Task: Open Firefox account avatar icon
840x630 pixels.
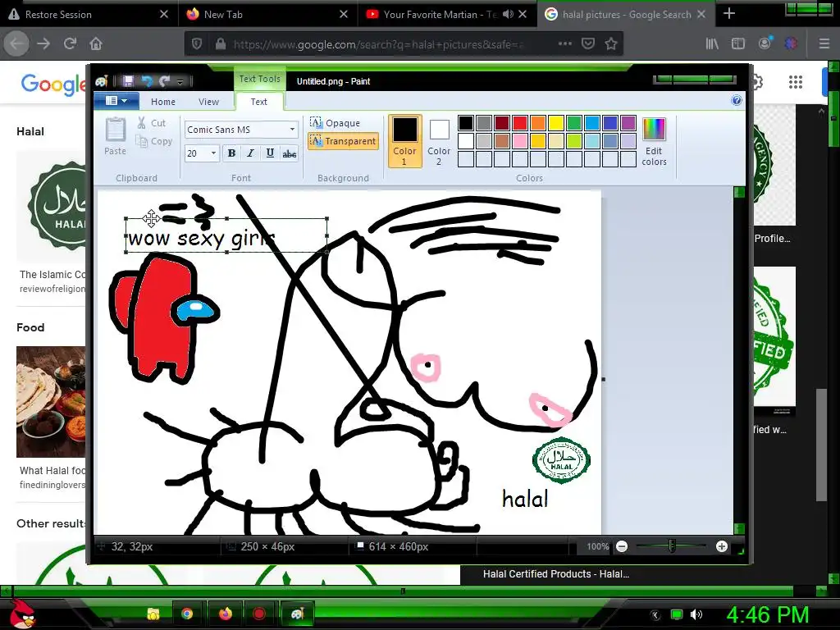Action: (765, 43)
